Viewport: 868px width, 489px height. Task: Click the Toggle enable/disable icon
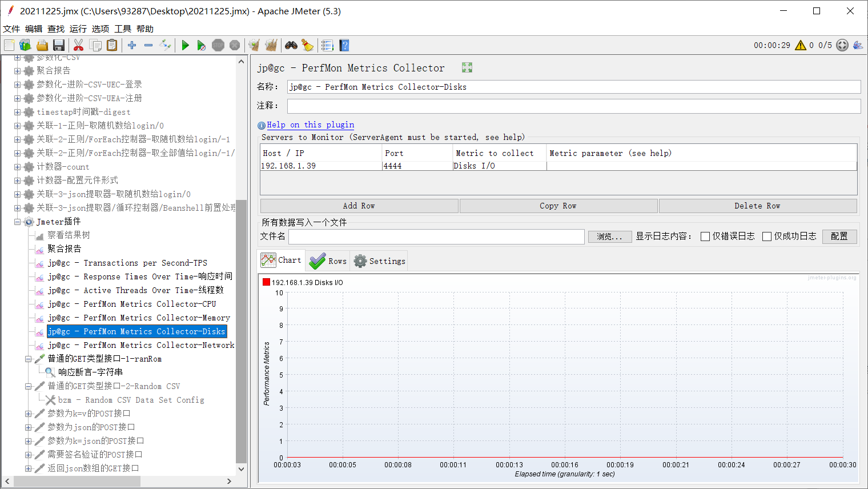pyautogui.click(x=165, y=45)
